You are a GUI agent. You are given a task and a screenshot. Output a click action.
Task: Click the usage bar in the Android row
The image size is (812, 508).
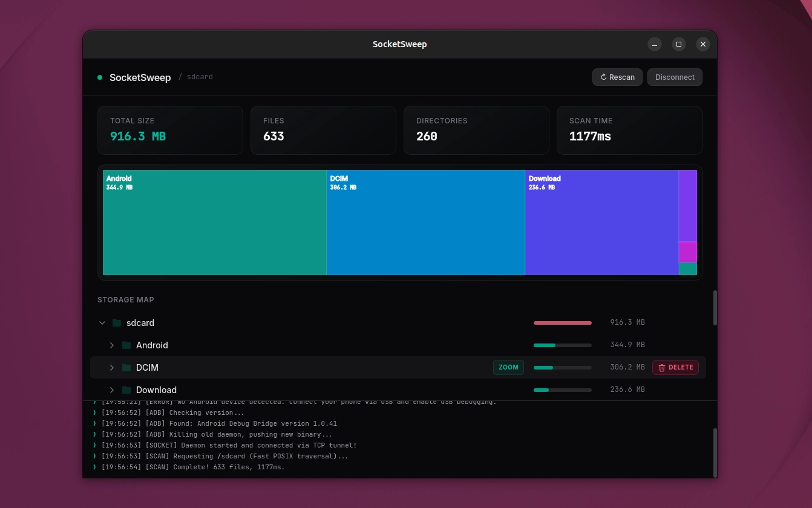click(x=563, y=345)
